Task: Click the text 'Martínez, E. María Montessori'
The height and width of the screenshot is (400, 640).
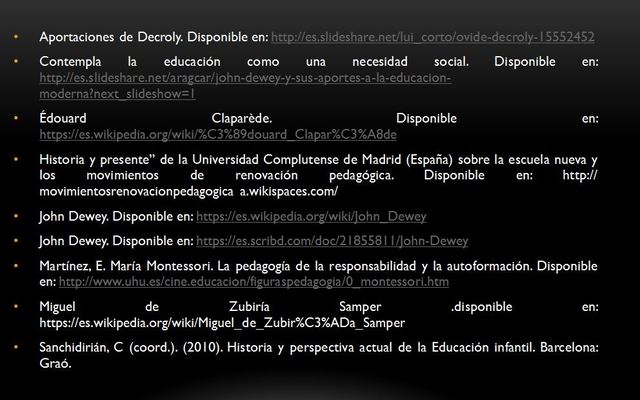Action: [126, 266]
